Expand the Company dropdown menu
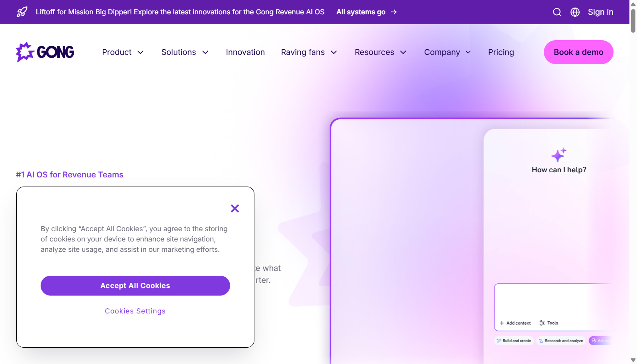 pyautogui.click(x=447, y=52)
